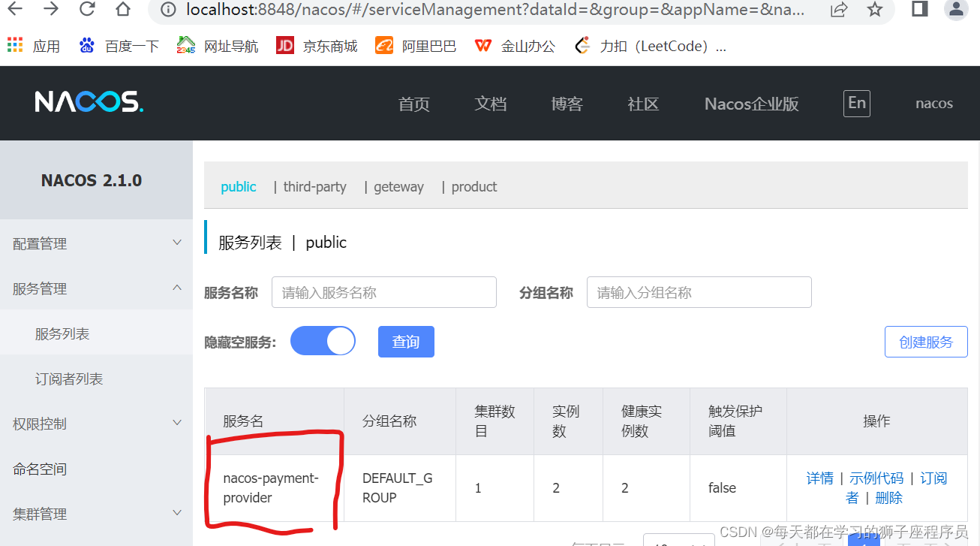
Task: Collapse the 服务管理 sidebar menu
Action: 96,288
